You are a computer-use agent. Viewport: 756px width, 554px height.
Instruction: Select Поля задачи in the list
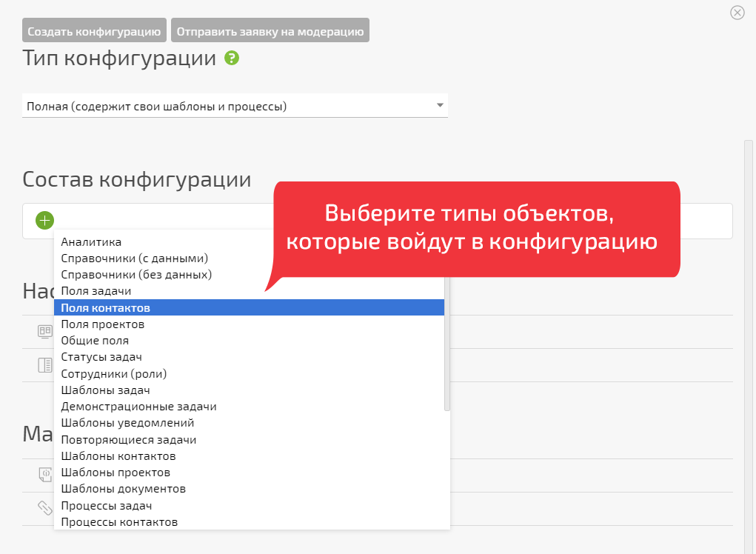point(250,291)
